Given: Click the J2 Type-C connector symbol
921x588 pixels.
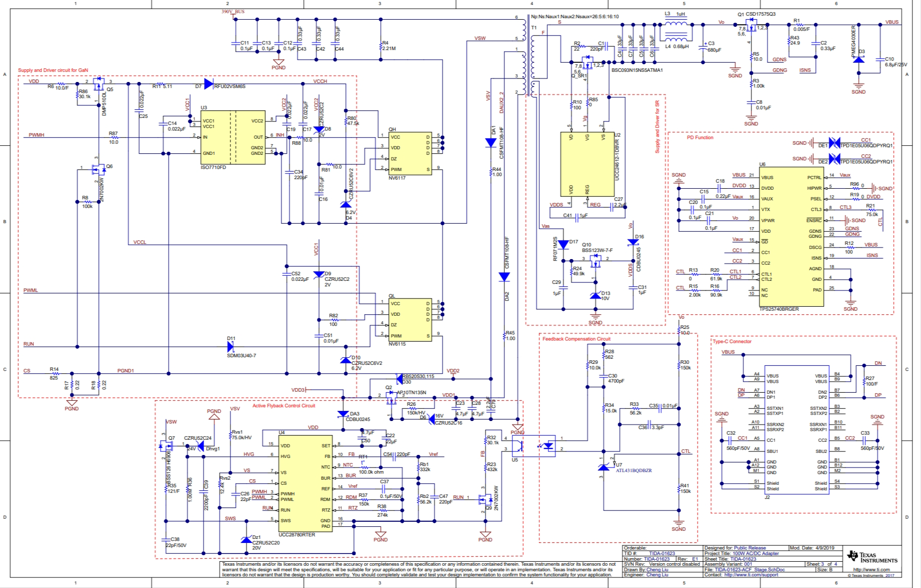Looking at the screenshot, I should (796, 430).
